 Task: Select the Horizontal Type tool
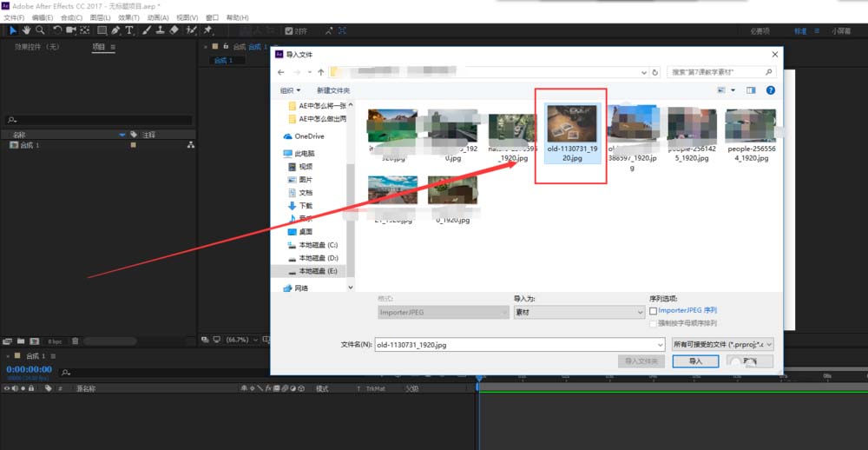(129, 30)
